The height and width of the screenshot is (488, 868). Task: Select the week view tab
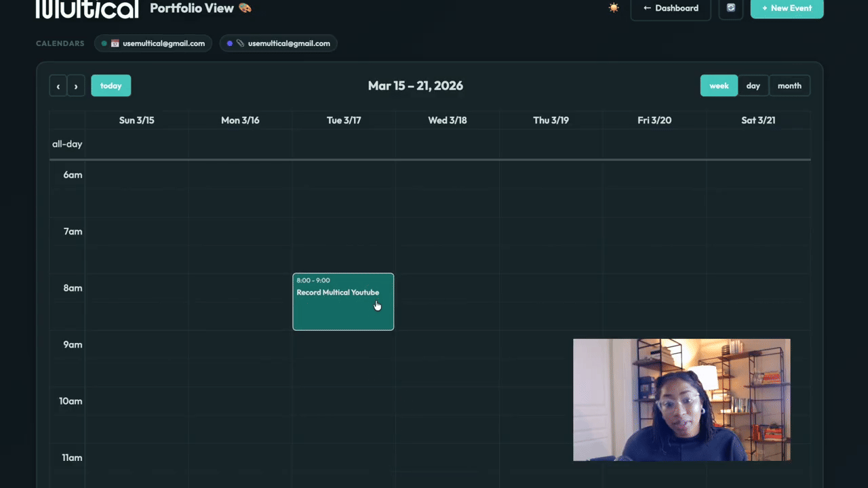[719, 85]
